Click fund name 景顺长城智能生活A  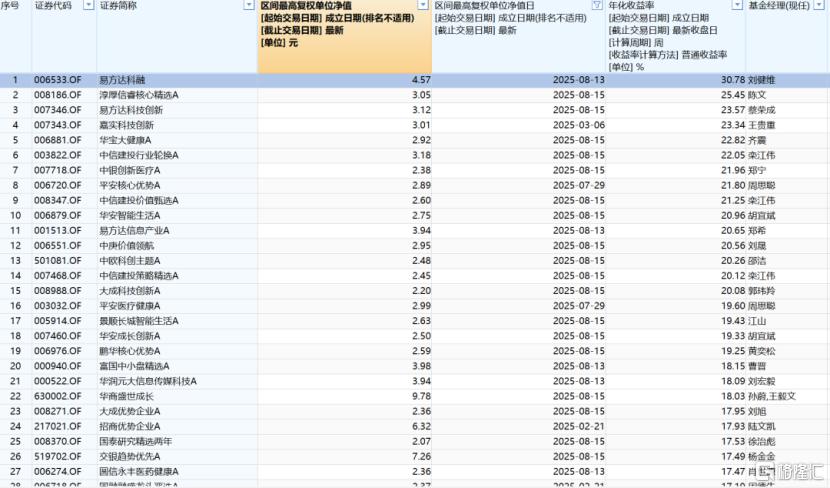(x=139, y=321)
